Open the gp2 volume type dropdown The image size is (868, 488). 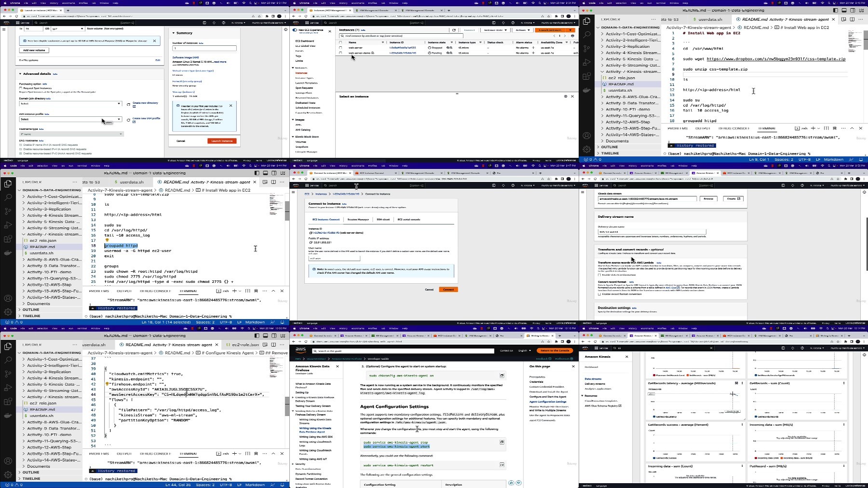[x=67, y=29]
